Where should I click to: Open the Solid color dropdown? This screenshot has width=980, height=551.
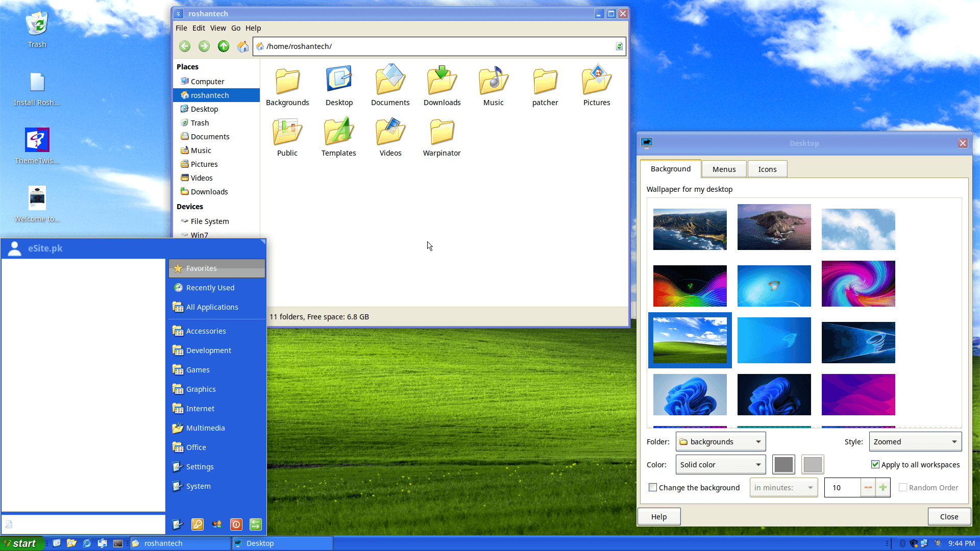[x=721, y=465]
